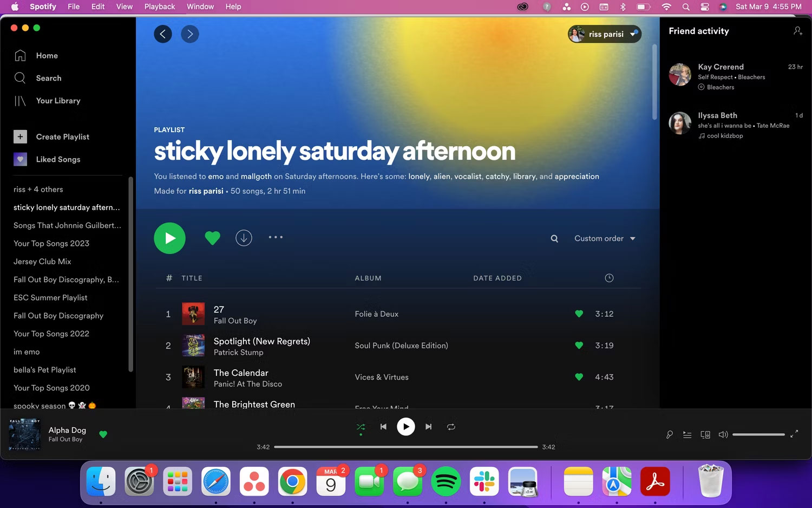Search within the playlist magnifier icon
Viewport: 812px width, 508px height.
(x=554, y=238)
